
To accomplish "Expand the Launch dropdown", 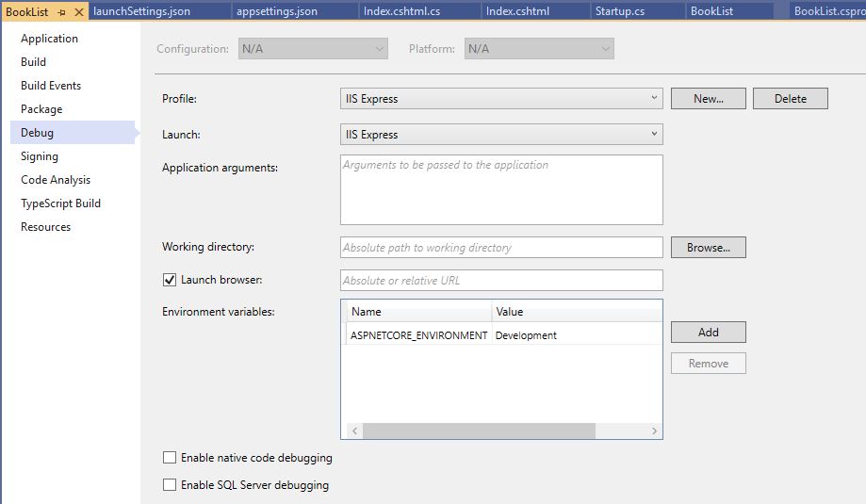I will (x=501, y=134).
